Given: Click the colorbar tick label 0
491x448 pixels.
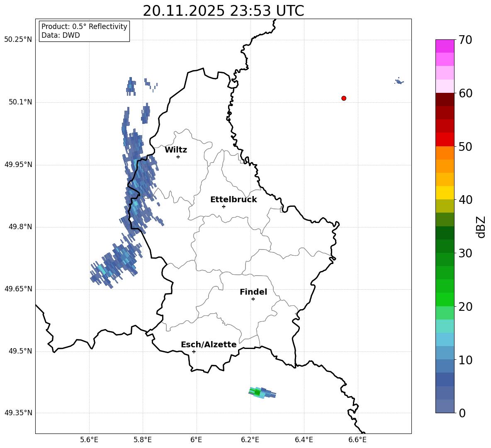Looking at the screenshot, I should click(x=462, y=413).
